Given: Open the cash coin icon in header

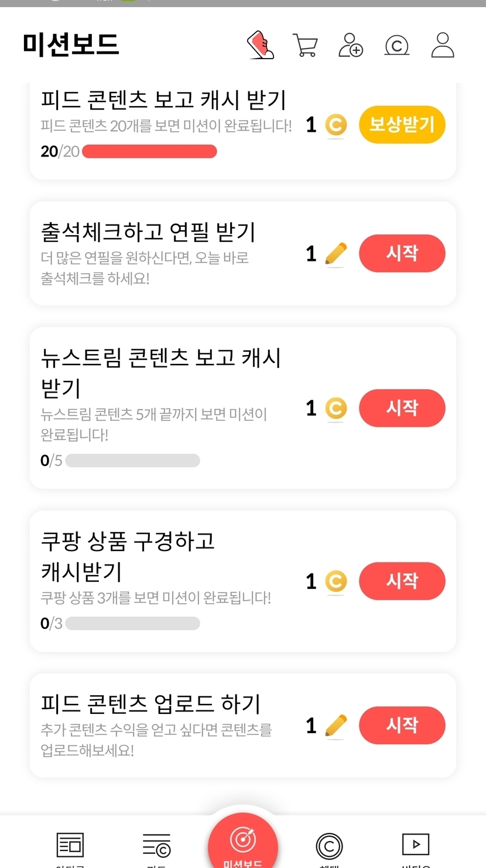Looking at the screenshot, I should 396,45.
